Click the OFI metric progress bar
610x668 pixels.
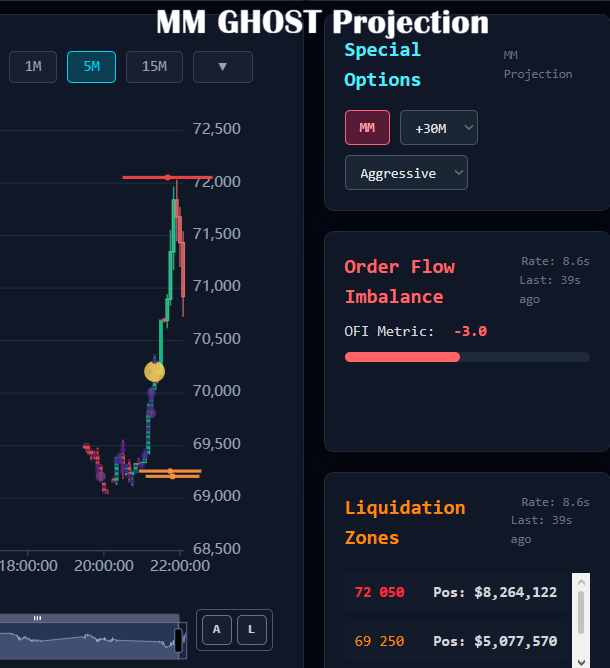[x=467, y=357]
